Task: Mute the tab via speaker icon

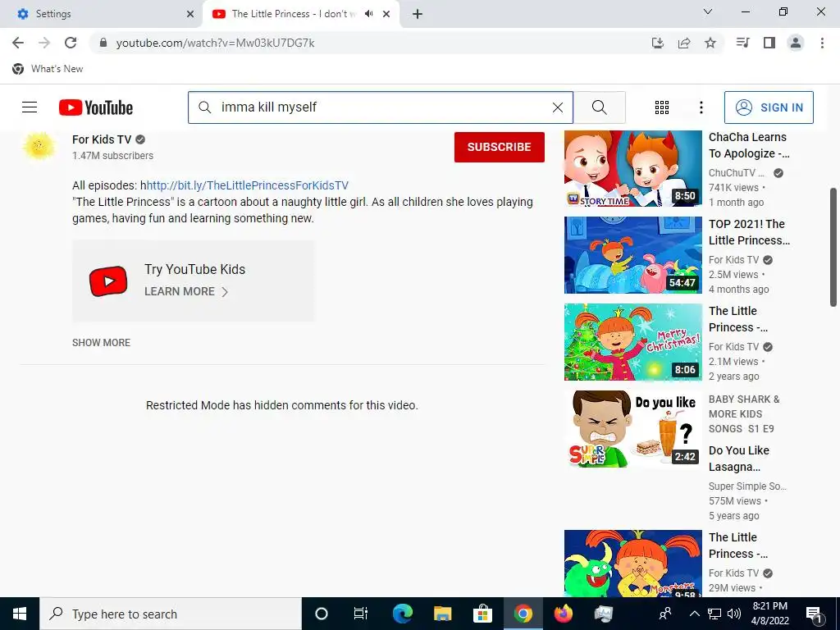Action: pos(368,14)
